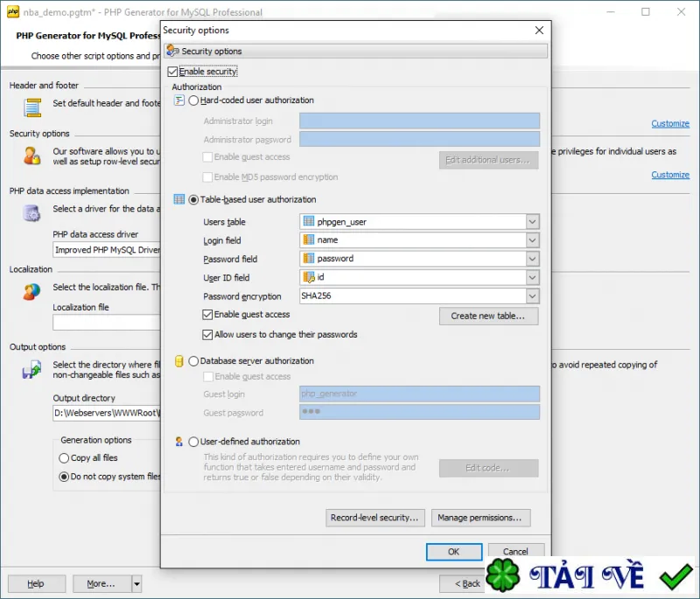Click the user-defined authorization person icon
This screenshot has width=700, height=599.
(x=179, y=442)
